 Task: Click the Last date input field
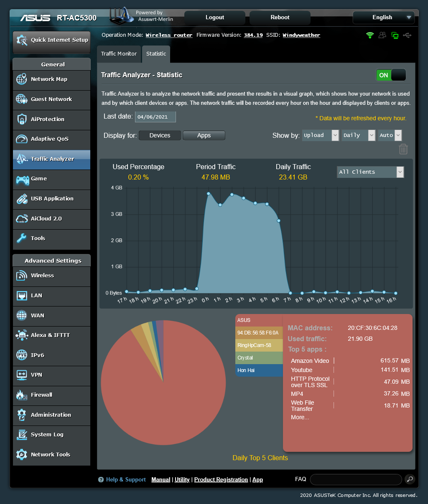click(x=155, y=117)
